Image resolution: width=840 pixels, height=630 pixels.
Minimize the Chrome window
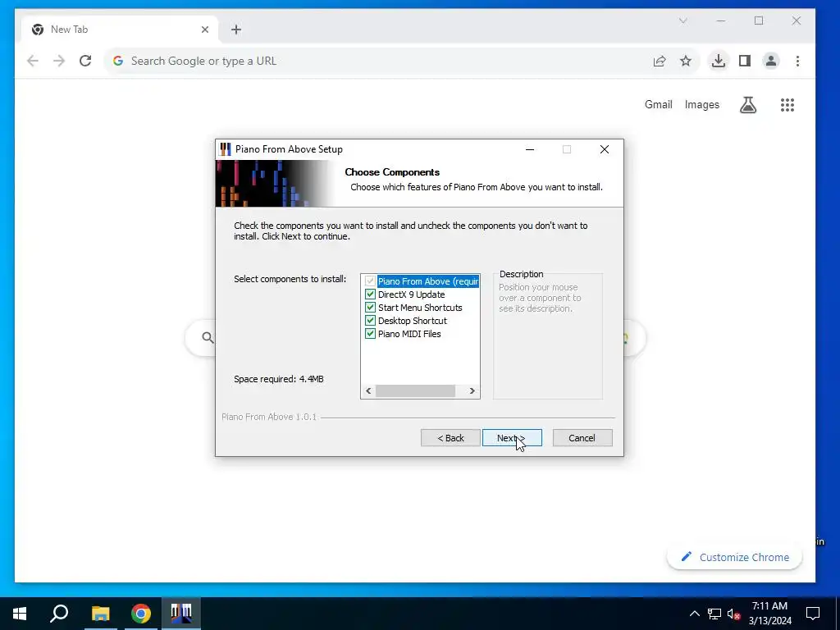(721, 21)
